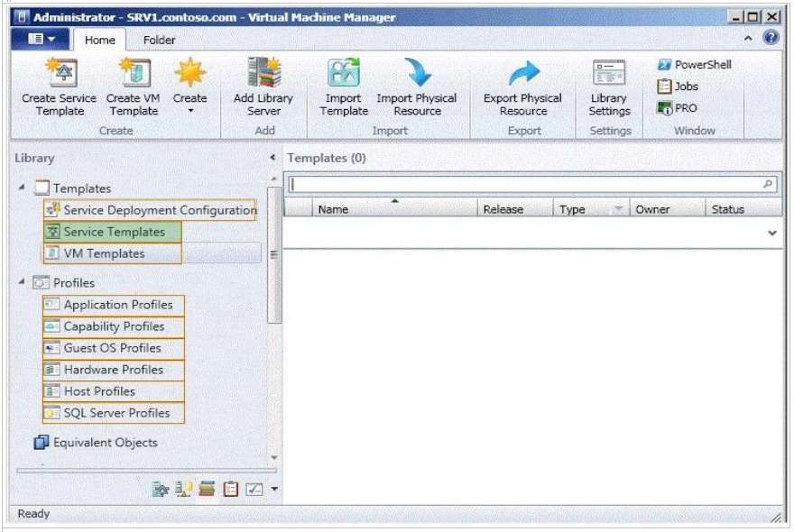The height and width of the screenshot is (532, 794).
Task: Click the templates search input field
Action: click(526, 184)
